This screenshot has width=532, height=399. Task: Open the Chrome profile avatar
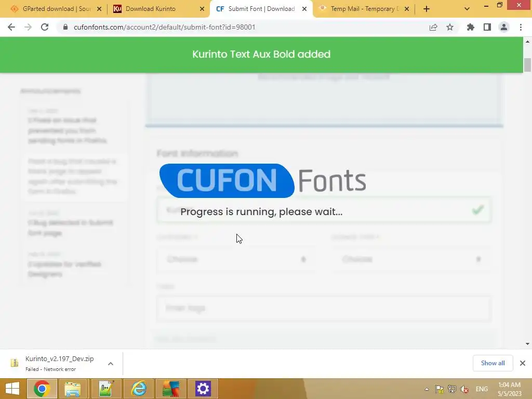click(x=504, y=27)
